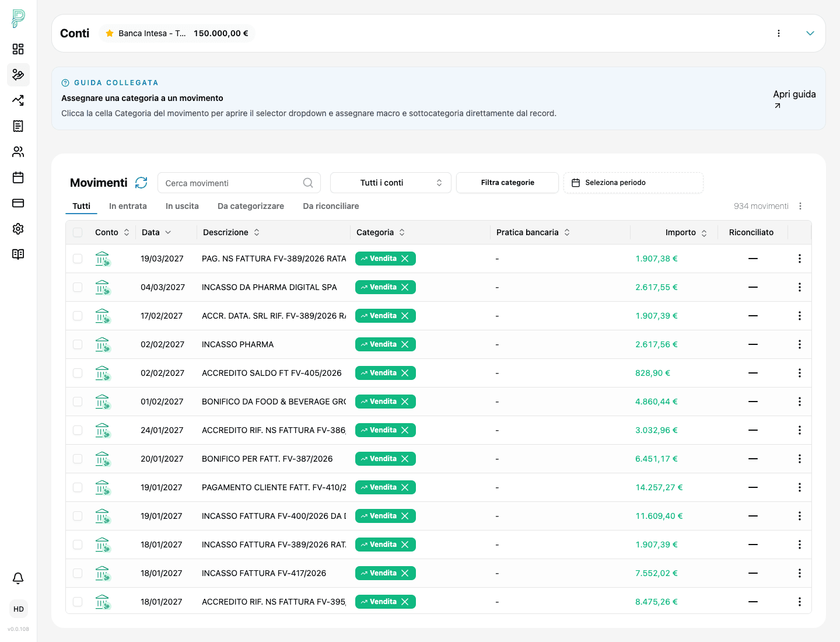
Task: Open row actions for 14.257,27 € movement
Action: (x=800, y=487)
